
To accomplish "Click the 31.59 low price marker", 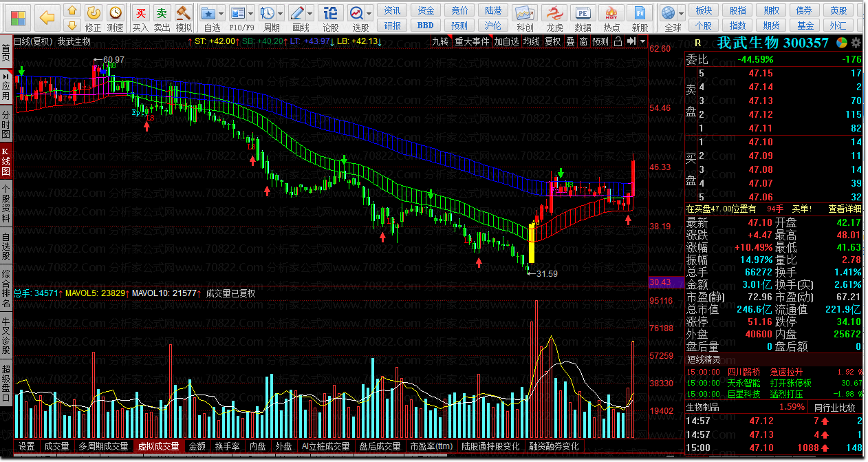I will coord(547,274).
